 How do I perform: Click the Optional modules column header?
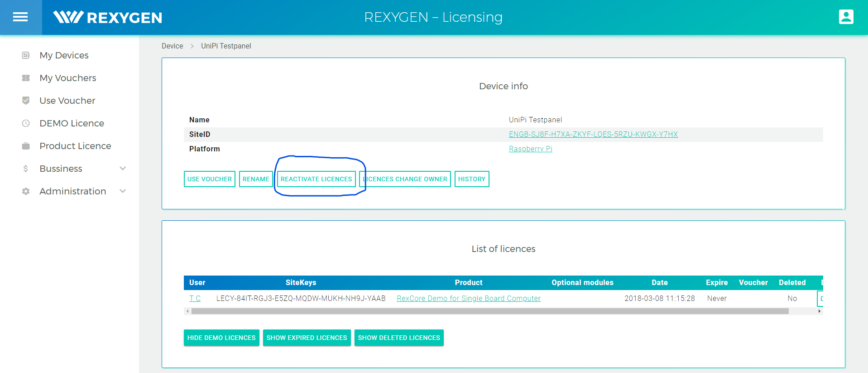[x=582, y=282]
